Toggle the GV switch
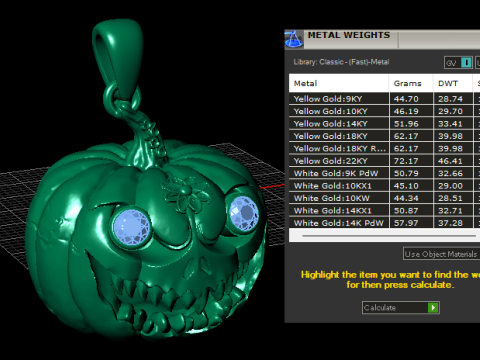480x360 pixels. (459, 63)
